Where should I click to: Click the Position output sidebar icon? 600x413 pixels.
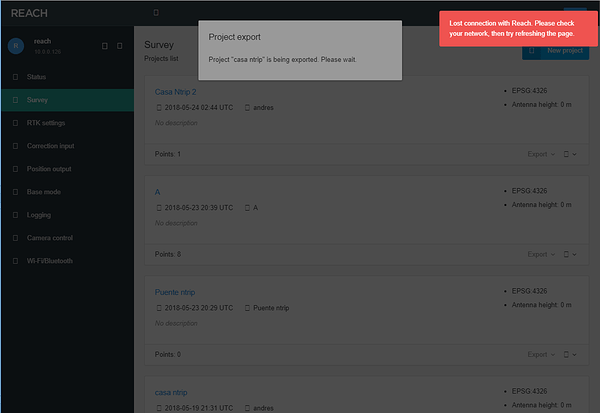point(15,169)
